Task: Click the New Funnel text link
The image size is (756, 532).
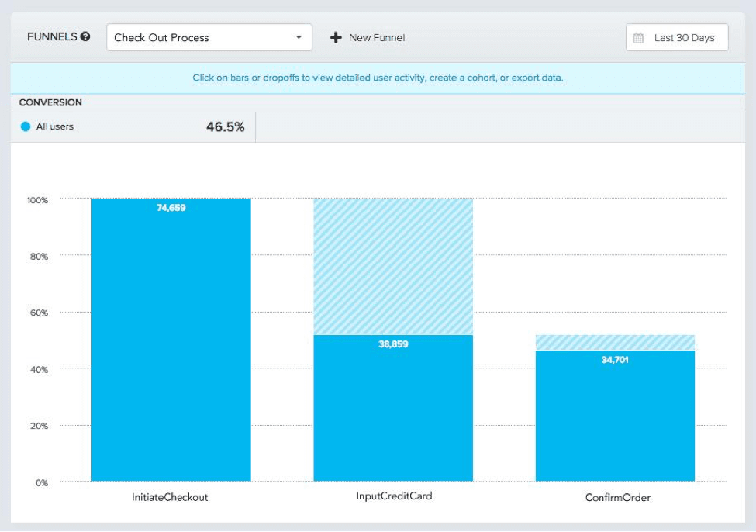Action: [x=376, y=37]
